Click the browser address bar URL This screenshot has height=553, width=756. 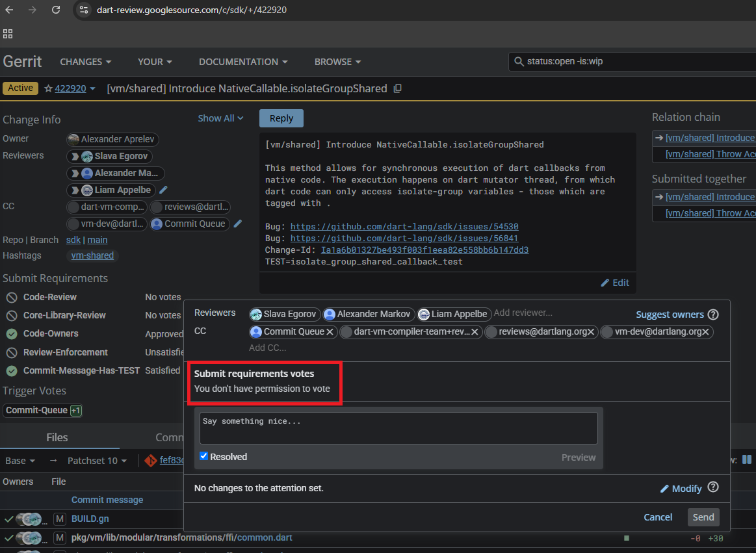(x=191, y=10)
